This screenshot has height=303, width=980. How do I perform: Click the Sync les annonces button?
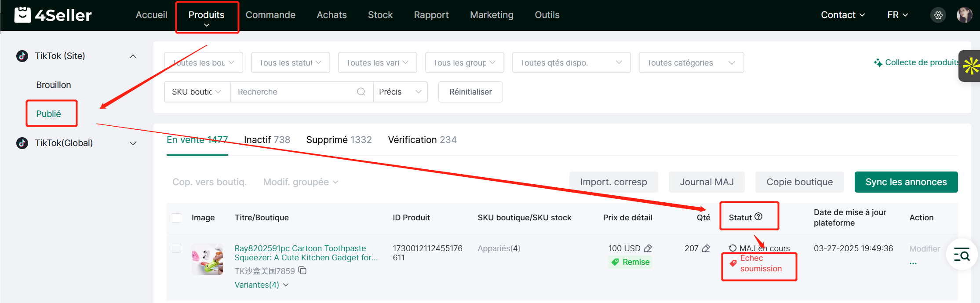[906, 182]
